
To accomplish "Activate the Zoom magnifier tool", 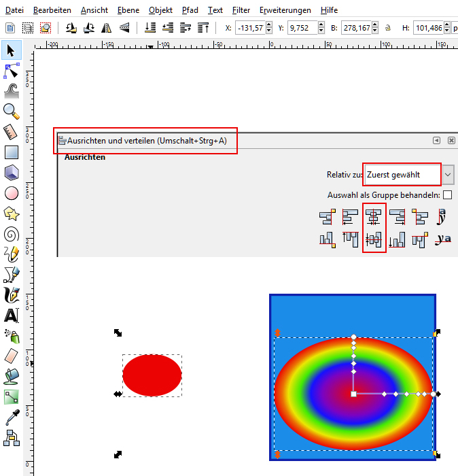I will point(11,110).
